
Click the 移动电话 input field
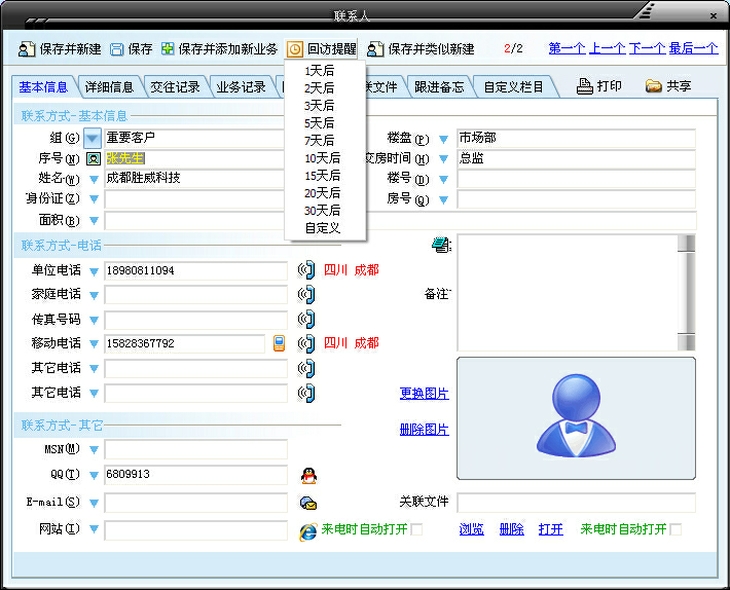(x=184, y=344)
